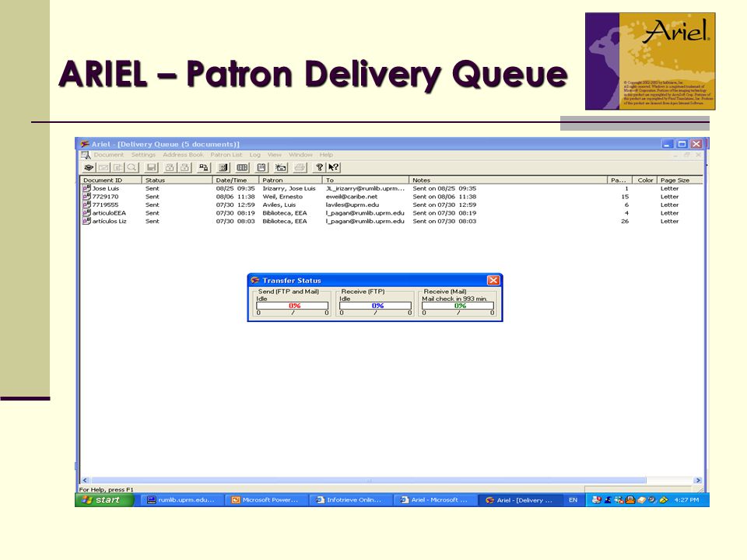This screenshot has width=747, height=560.
Task: Click the scanner icon in Ariel toolbar
Action: tap(89, 167)
